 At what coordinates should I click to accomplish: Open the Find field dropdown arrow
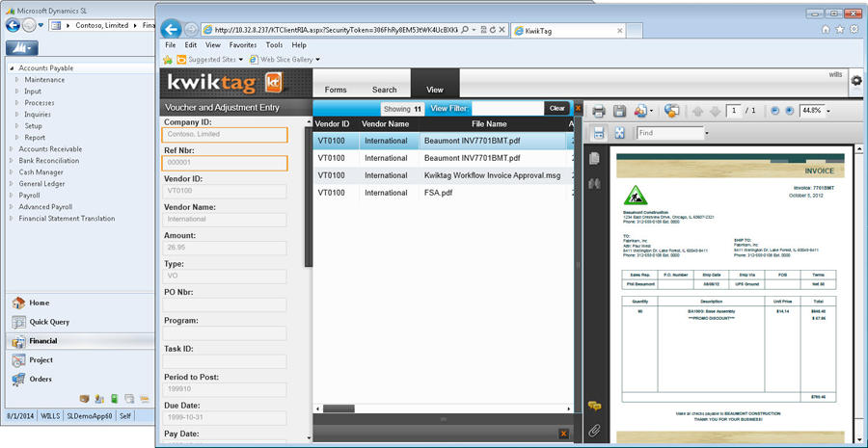706,133
